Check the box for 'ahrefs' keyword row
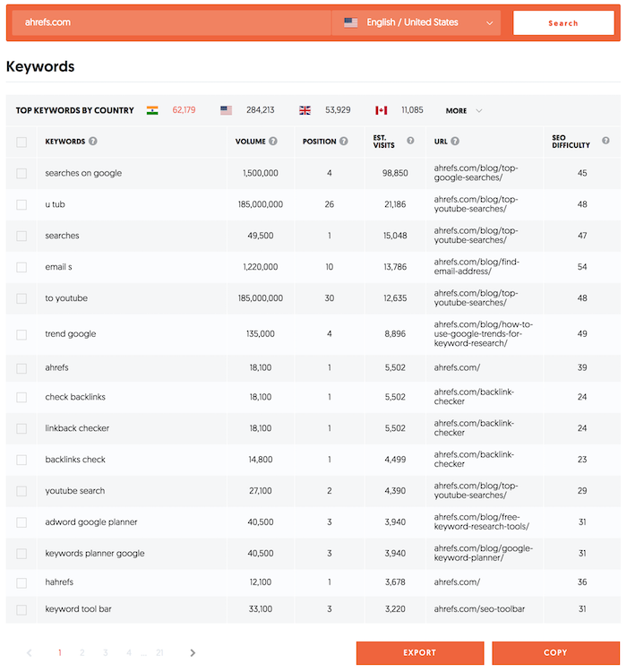 coord(21,368)
